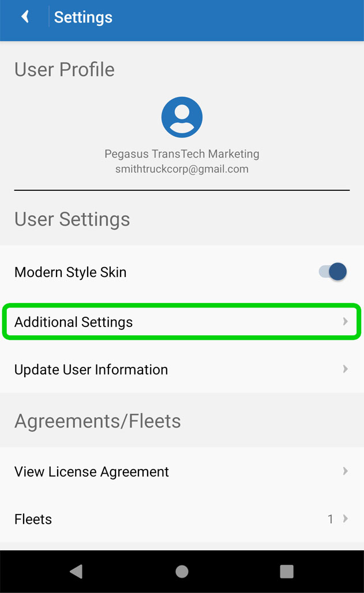Tap the Settings title in header
364x593 pixels.
pyautogui.click(x=83, y=17)
